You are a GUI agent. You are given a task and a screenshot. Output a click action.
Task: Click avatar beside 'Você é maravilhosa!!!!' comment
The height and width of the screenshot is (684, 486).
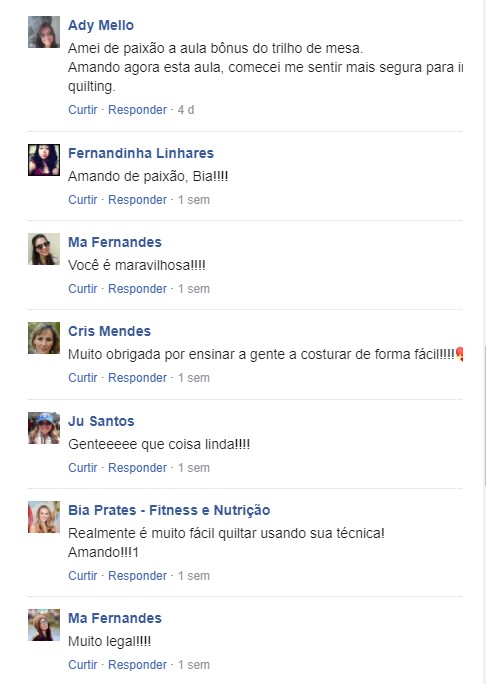(x=44, y=249)
